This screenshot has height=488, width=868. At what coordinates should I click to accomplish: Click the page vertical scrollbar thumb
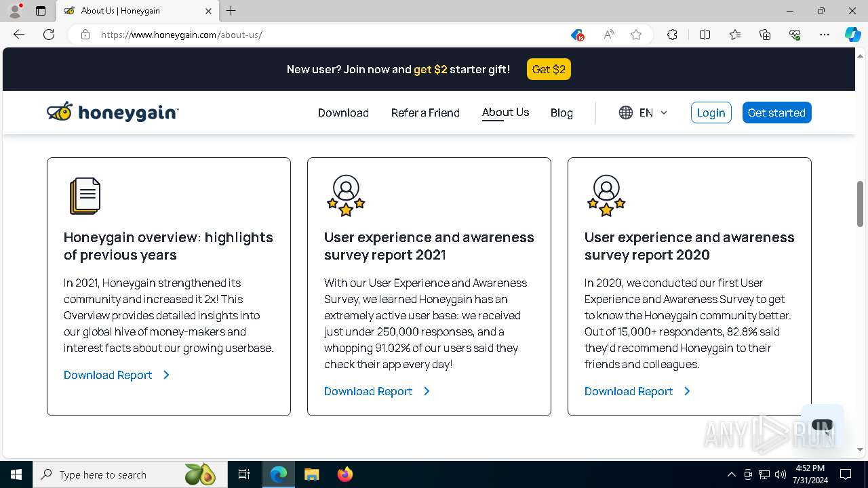[x=860, y=203]
